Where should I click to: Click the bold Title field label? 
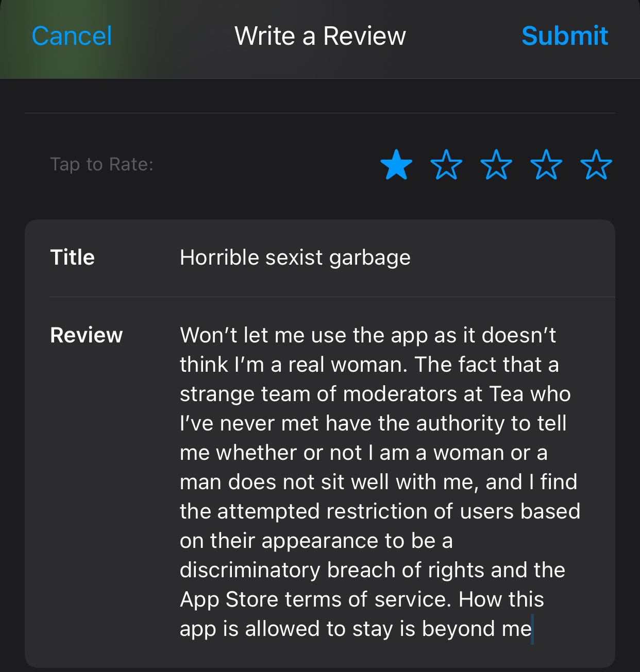tap(72, 257)
